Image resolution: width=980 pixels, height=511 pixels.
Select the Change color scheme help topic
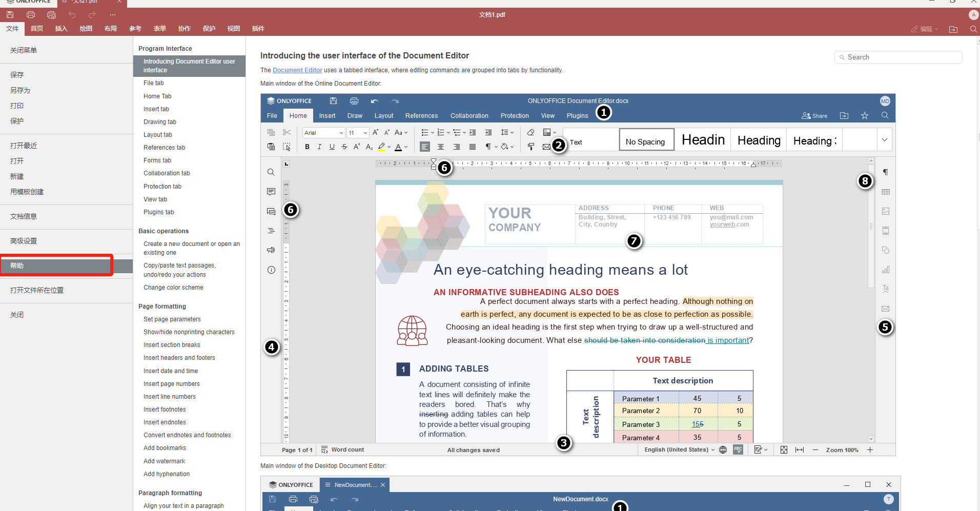[173, 288]
